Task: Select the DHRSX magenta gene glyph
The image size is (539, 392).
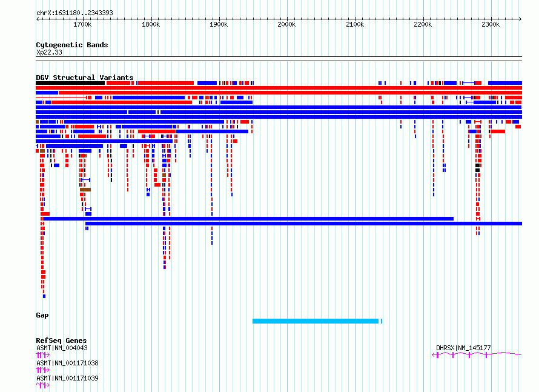Action: (x=477, y=355)
